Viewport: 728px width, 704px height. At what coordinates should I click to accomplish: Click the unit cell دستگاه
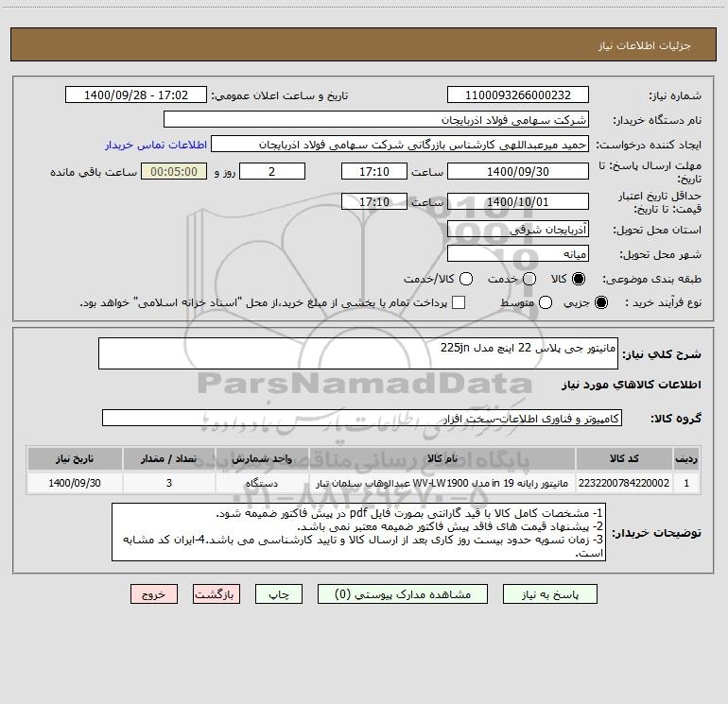click(262, 483)
